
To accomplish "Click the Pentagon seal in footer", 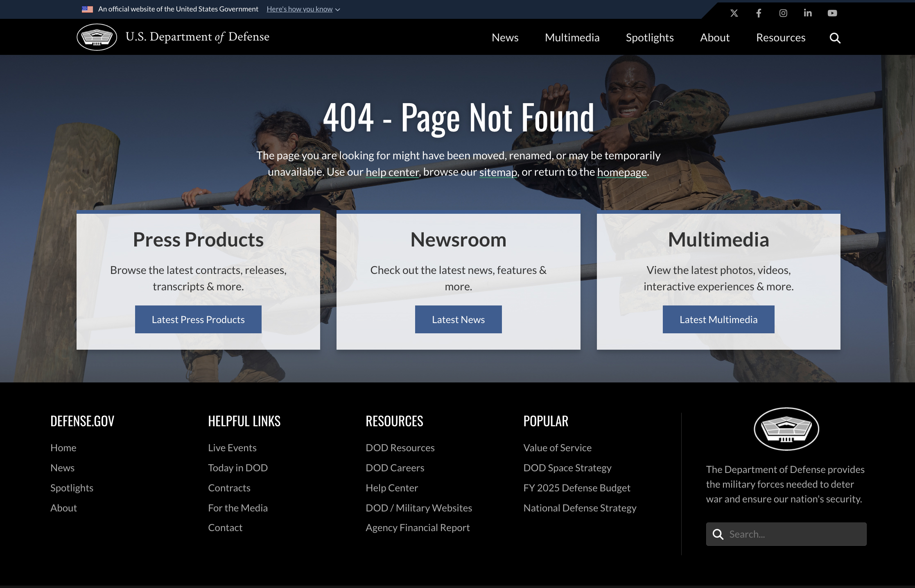I will pyautogui.click(x=786, y=429).
